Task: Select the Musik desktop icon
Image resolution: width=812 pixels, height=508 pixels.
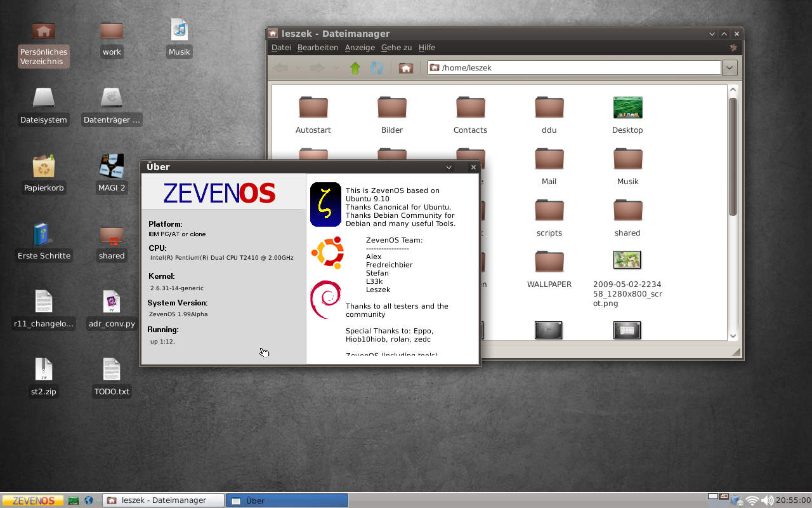Action: pyautogui.click(x=180, y=38)
